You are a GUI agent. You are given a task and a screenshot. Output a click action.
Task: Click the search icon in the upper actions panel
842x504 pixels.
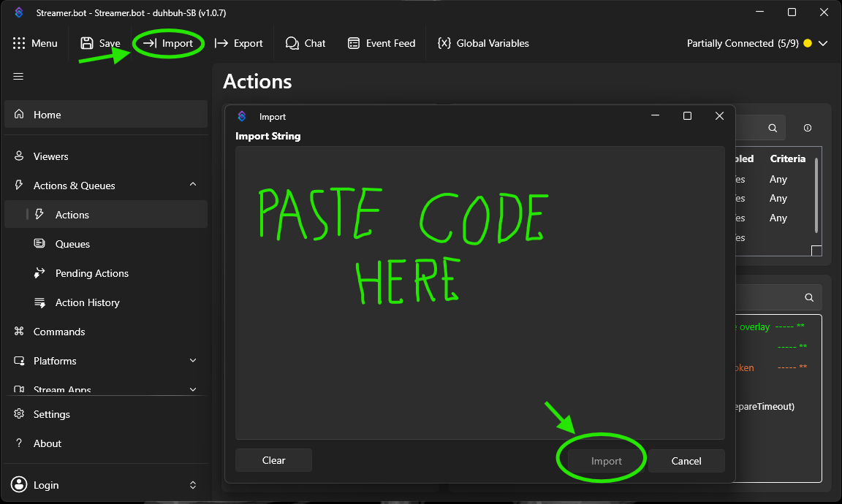pyautogui.click(x=773, y=128)
